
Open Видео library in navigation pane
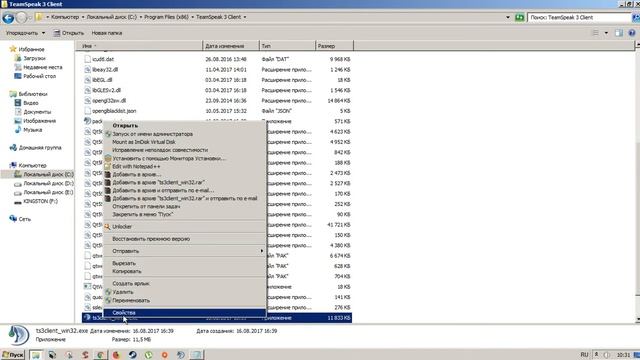pos(31,103)
